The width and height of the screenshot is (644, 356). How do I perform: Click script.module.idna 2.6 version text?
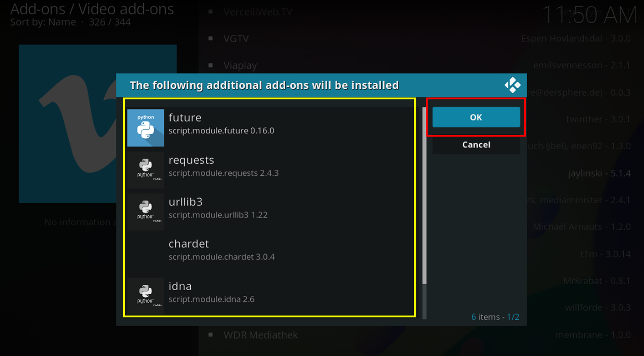coord(211,299)
